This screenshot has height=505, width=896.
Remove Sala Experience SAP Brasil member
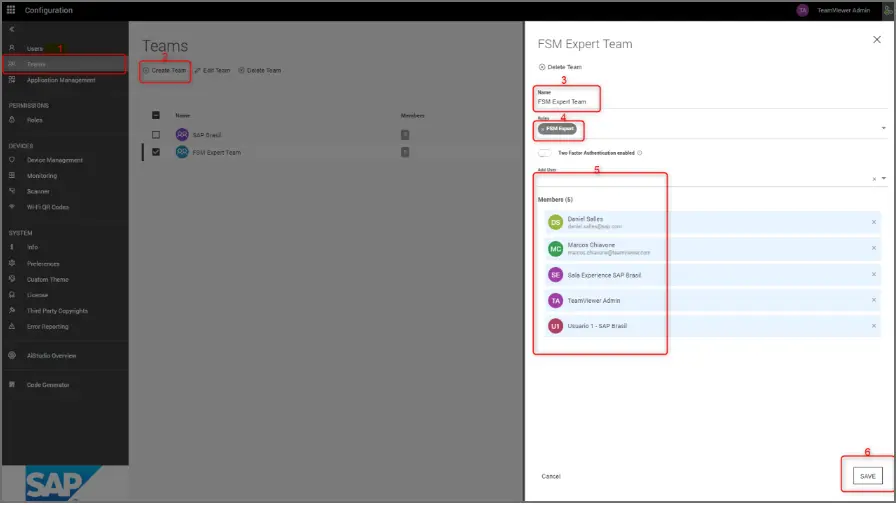coord(874,274)
